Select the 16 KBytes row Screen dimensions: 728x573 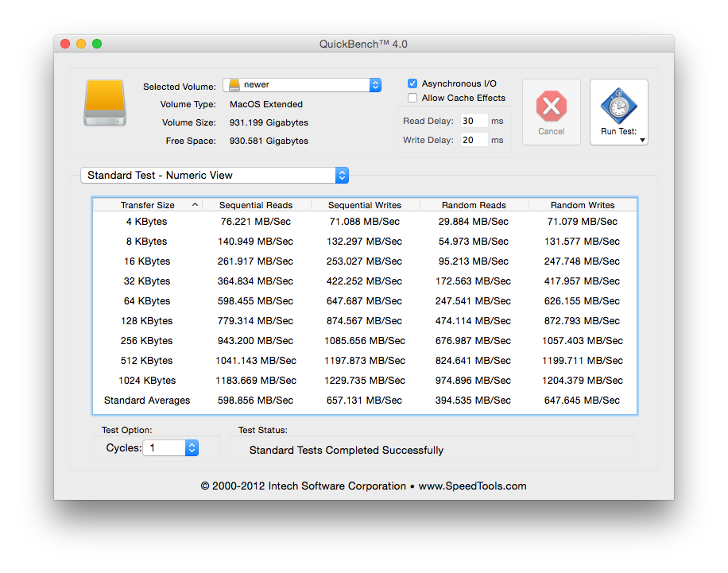(365, 261)
